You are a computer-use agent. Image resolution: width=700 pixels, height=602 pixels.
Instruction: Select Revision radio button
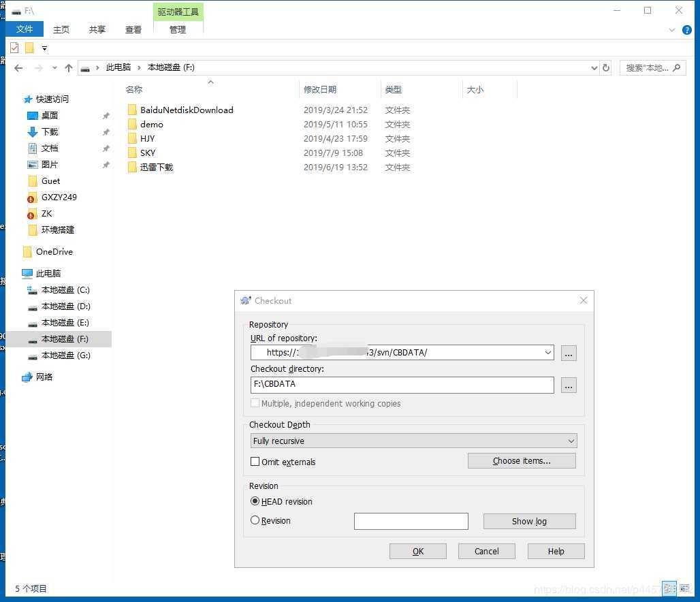click(255, 520)
